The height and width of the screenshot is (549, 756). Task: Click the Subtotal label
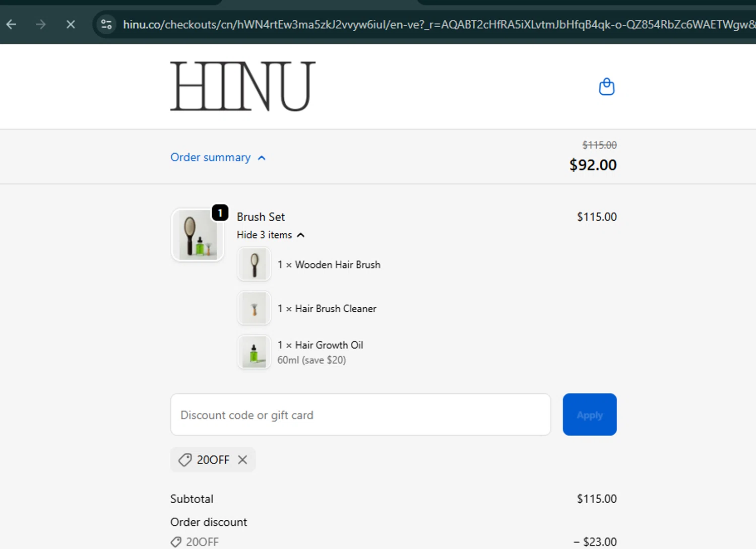tap(192, 499)
